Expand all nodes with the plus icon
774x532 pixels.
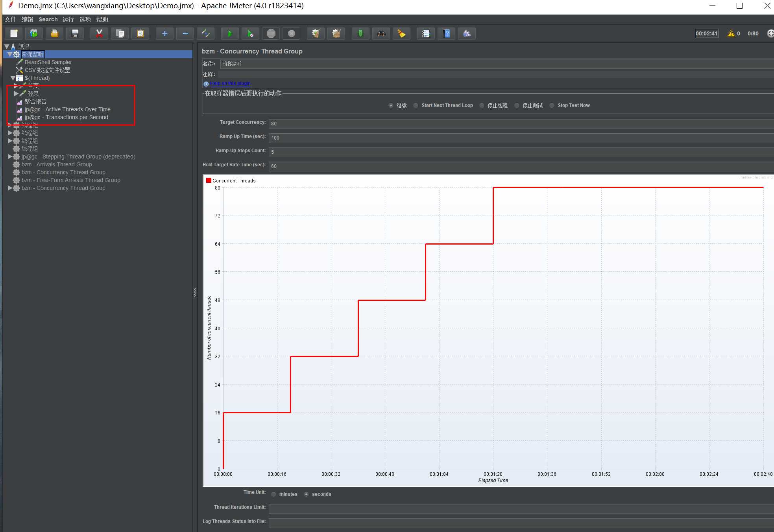[164, 33]
